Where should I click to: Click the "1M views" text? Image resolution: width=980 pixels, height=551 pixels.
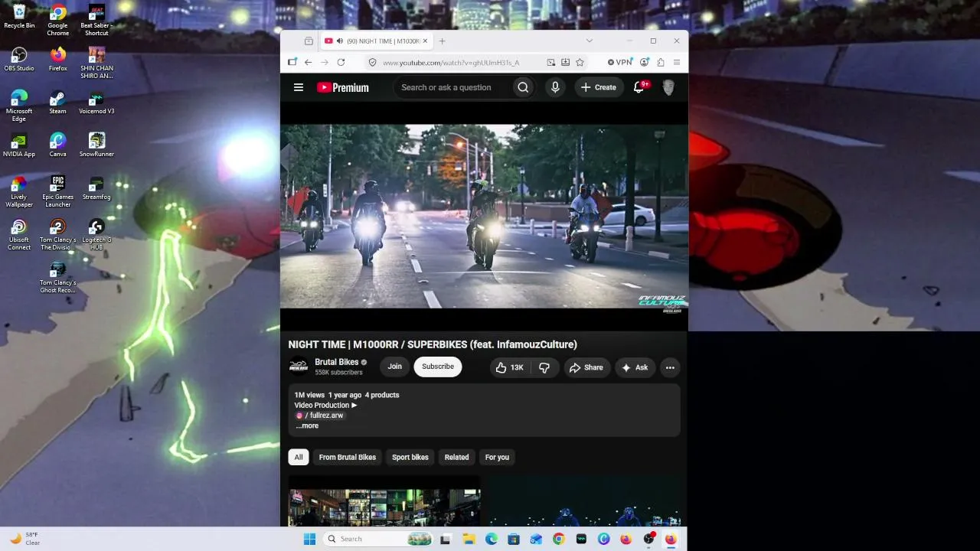point(309,395)
